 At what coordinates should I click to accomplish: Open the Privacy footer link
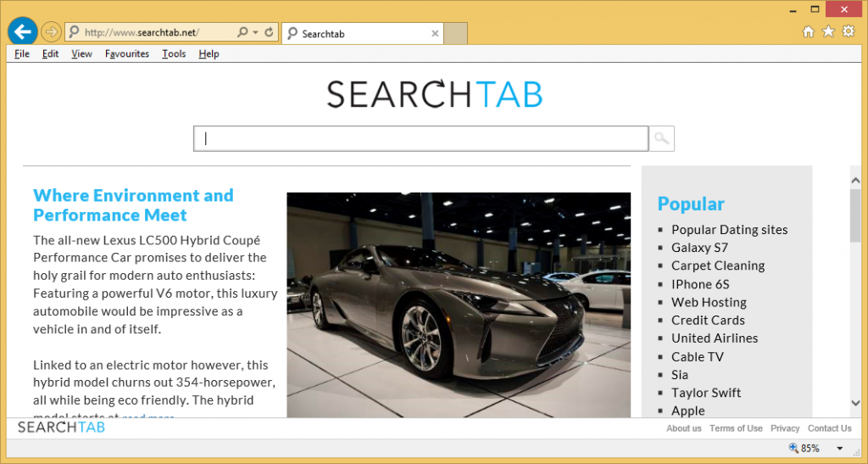(x=785, y=428)
